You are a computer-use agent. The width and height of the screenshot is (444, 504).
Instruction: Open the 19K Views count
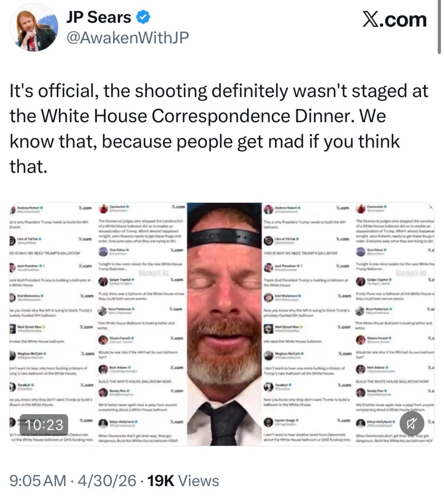[x=183, y=481]
